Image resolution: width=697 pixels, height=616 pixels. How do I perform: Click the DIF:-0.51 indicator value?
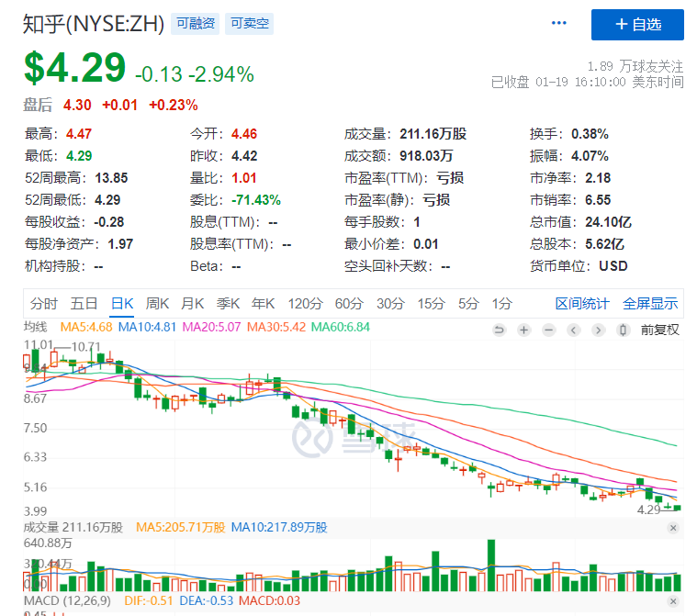pos(149,601)
